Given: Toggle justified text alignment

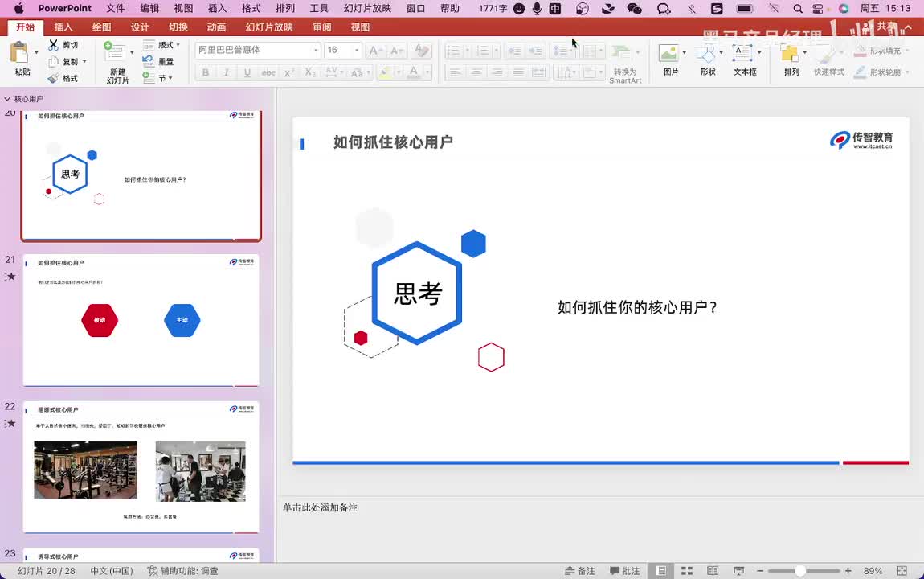Looking at the screenshot, I should (x=518, y=72).
